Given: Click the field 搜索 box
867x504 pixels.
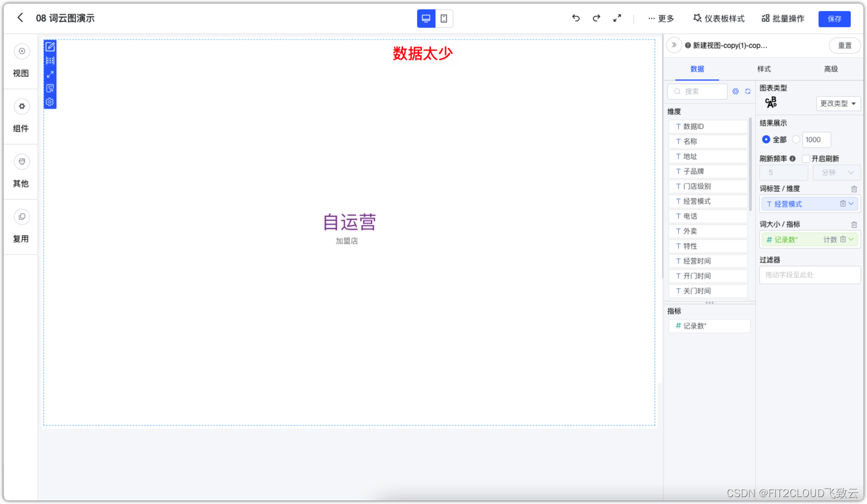Looking at the screenshot, I should (x=697, y=91).
